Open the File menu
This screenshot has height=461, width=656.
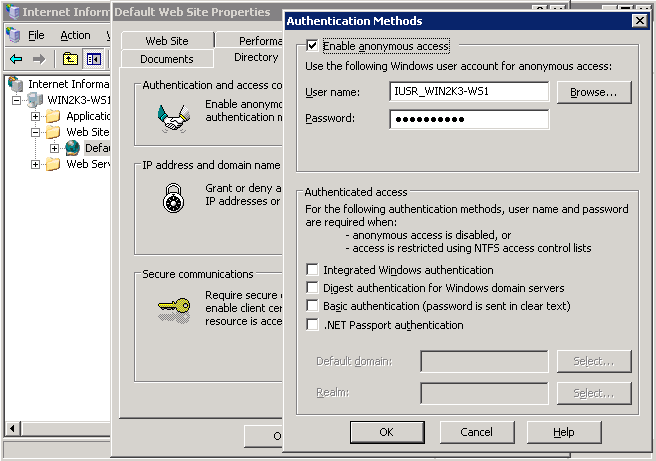(36, 35)
